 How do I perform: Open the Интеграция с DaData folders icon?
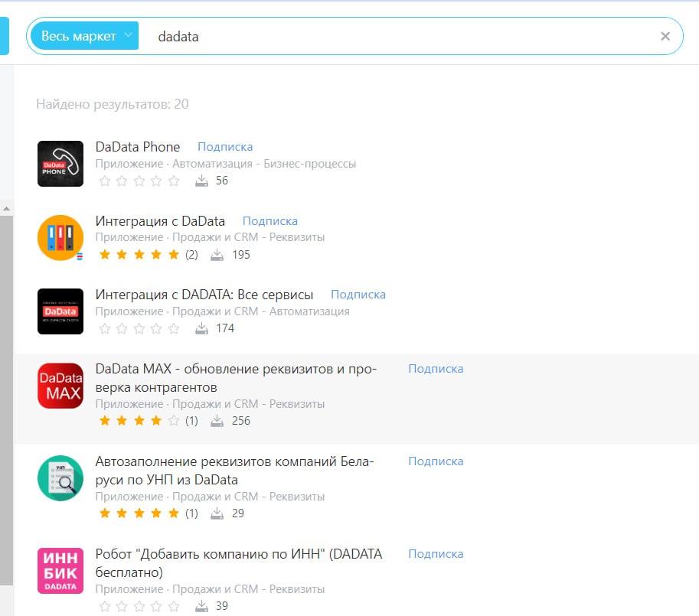[60, 237]
